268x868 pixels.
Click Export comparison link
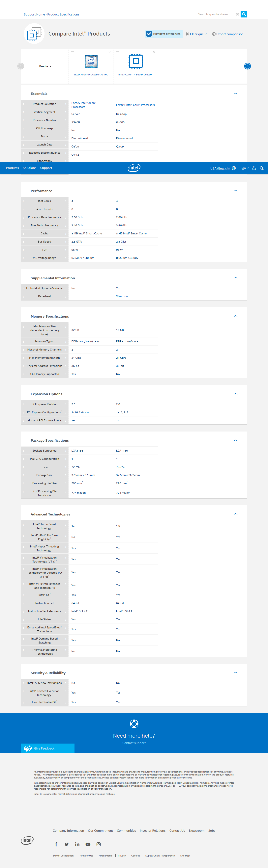(227, 34)
